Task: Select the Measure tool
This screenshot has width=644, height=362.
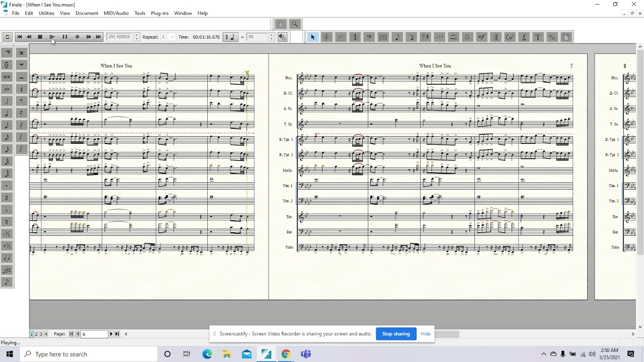Action: click(383, 37)
